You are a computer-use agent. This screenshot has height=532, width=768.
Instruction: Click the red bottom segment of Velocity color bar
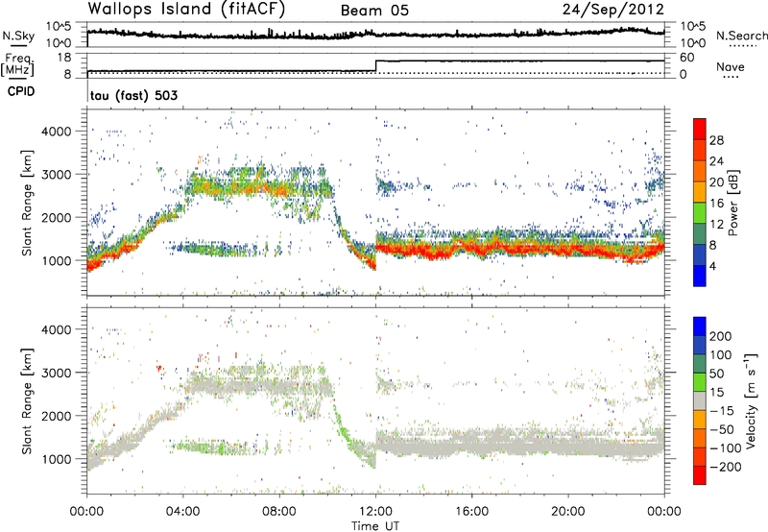coord(700,475)
